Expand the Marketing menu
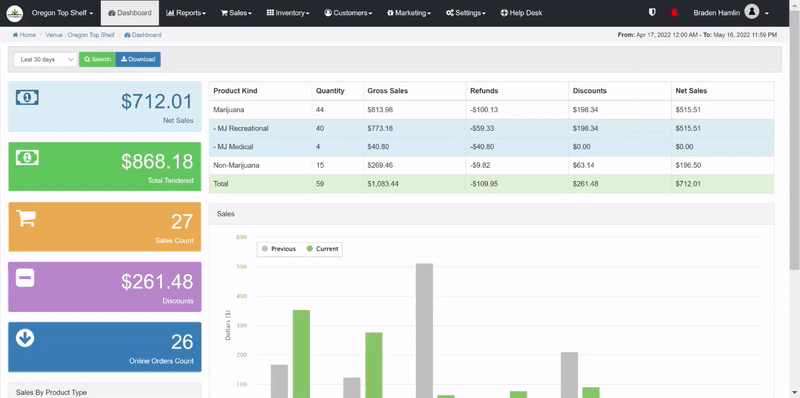The height and width of the screenshot is (398, 800). tap(409, 13)
